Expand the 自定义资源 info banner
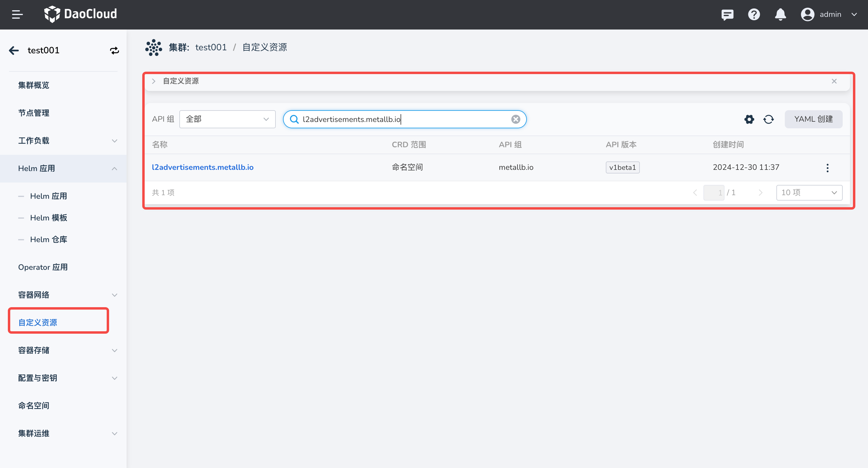868x468 pixels. click(x=154, y=81)
